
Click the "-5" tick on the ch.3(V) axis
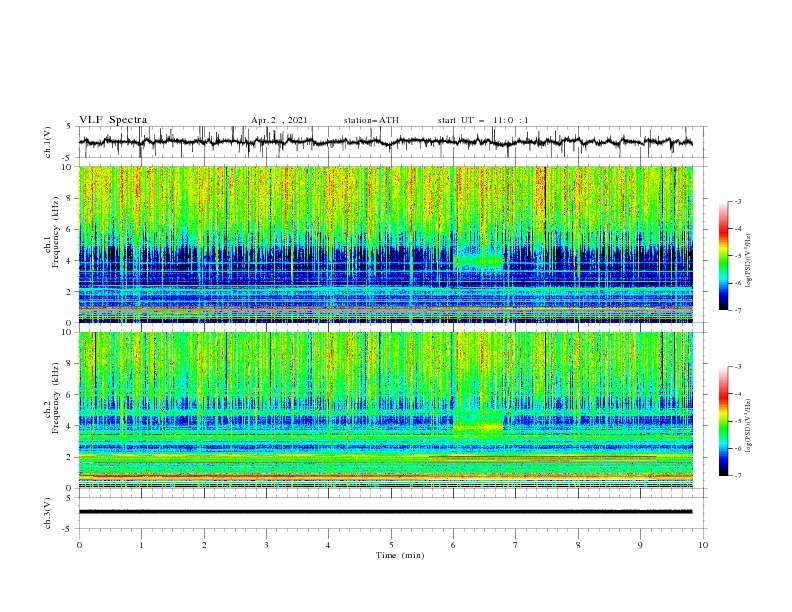[x=68, y=529]
